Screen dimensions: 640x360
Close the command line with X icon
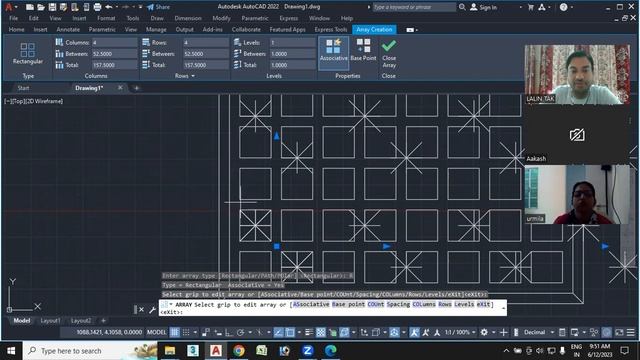[x=141, y=310]
